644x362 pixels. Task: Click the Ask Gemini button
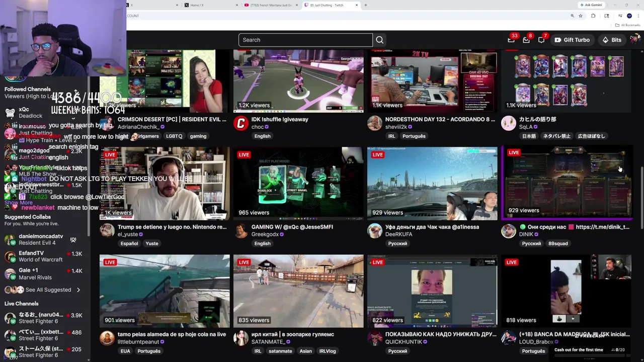coord(591,5)
